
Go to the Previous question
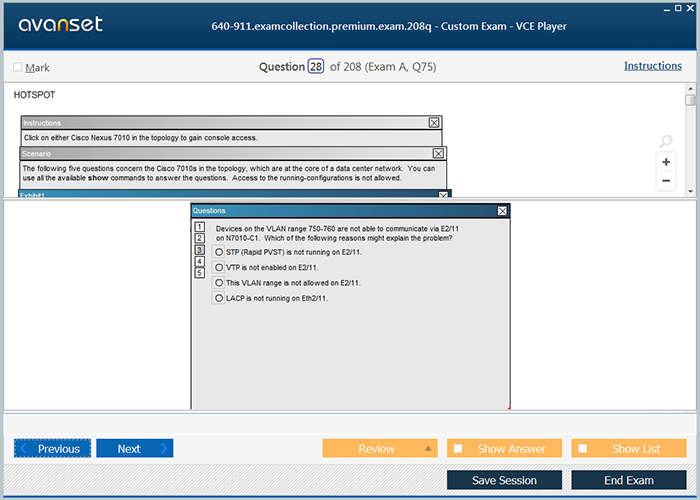pos(52,448)
